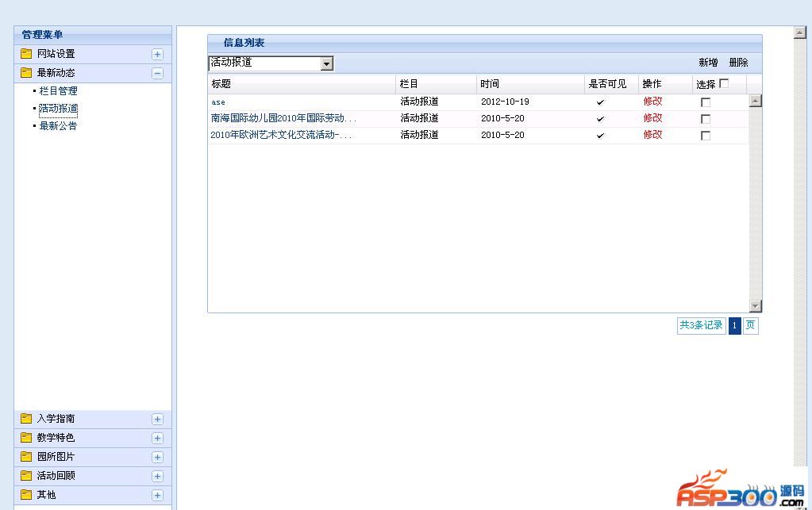Click the 删除 button

[x=738, y=63]
